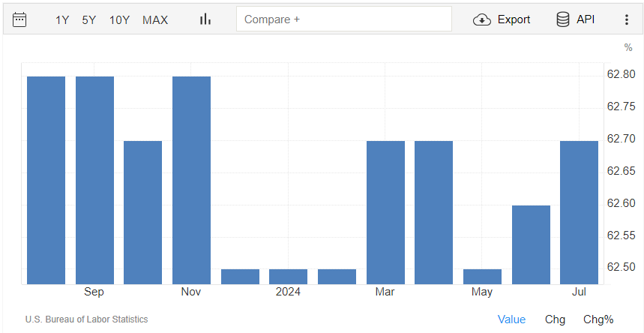Click the Export text button
The width and height of the screenshot is (644, 333).
click(x=514, y=19)
